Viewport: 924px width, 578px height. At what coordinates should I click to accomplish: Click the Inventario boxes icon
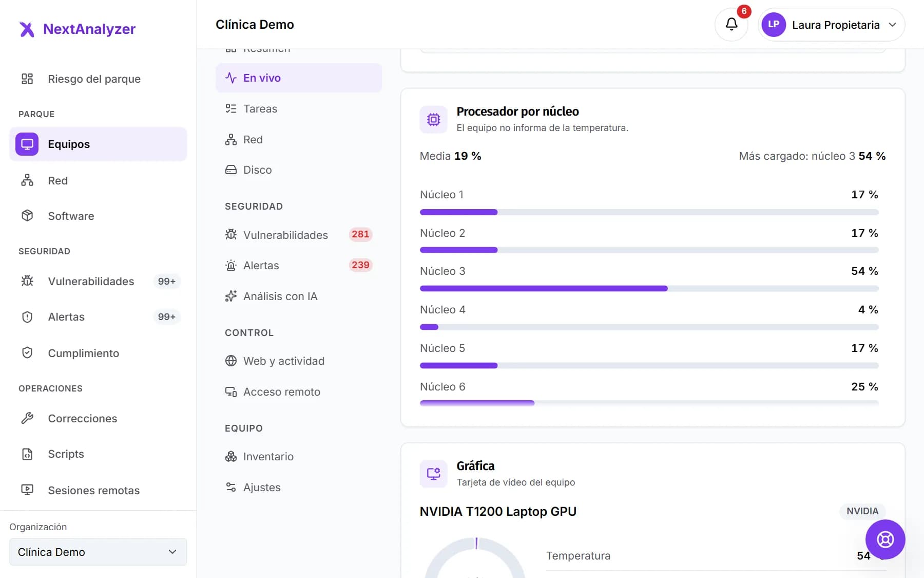tap(231, 457)
